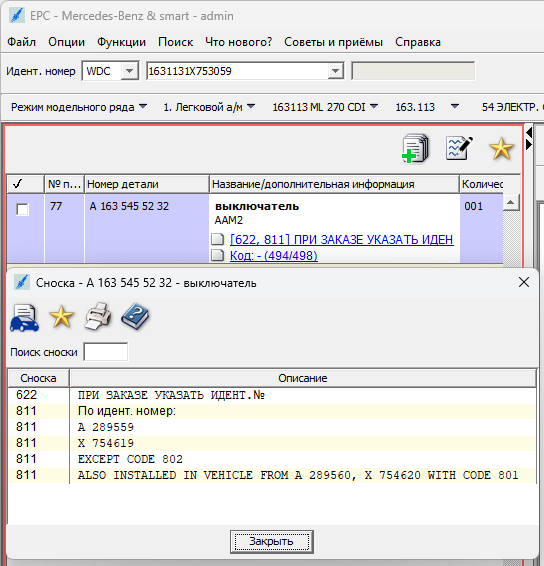Click the checkmark column header
This screenshot has height=566, width=544.
(x=25, y=184)
